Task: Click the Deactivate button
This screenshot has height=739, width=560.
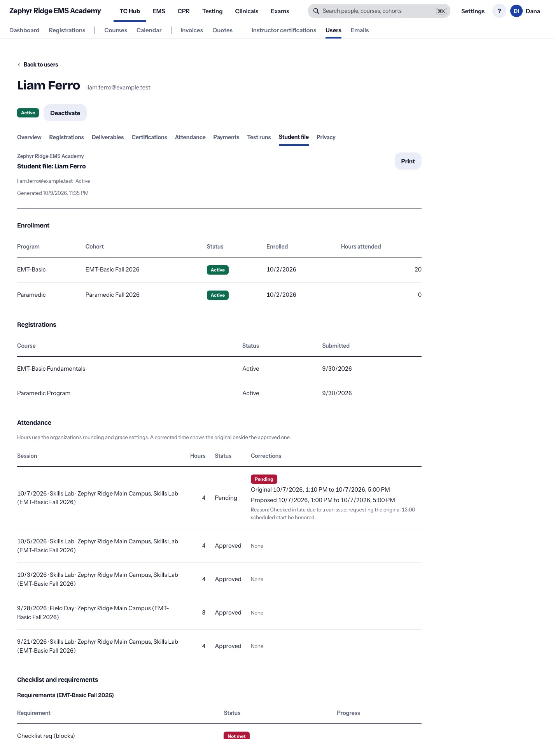Action: click(65, 113)
